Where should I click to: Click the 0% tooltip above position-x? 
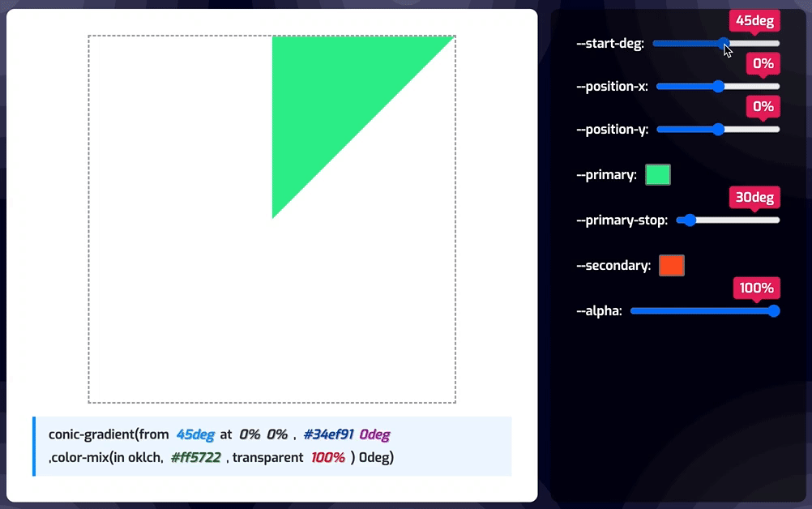(x=763, y=64)
